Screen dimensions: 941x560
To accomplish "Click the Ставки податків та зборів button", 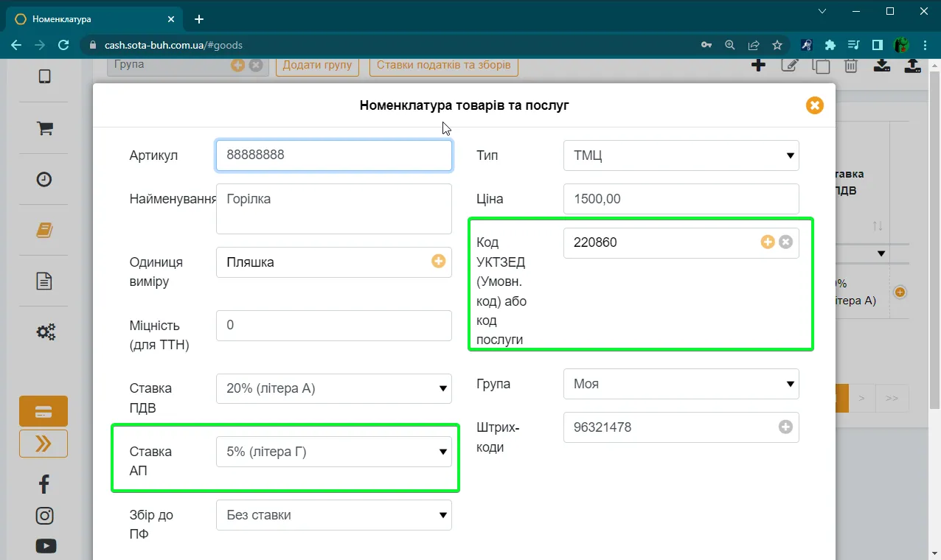I will [444, 65].
